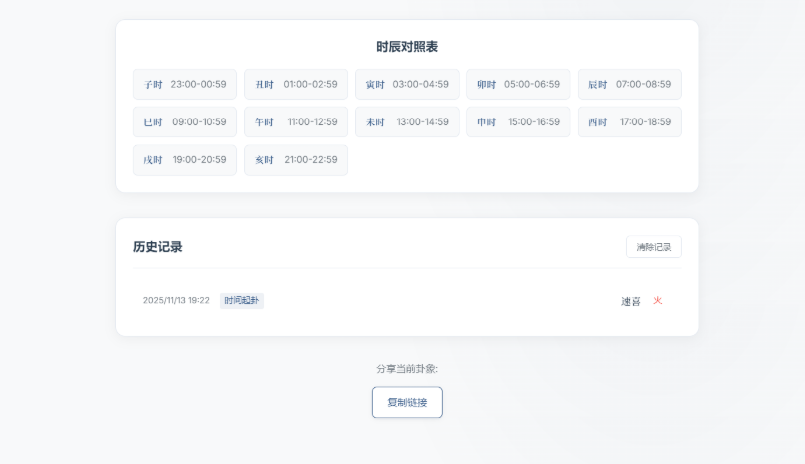Click the 历史记录 heading
The height and width of the screenshot is (464, 805).
[x=158, y=247]
